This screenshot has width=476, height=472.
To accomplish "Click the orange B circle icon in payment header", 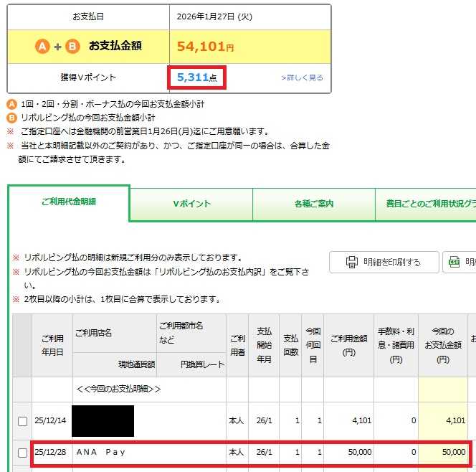I will point(72,47).
